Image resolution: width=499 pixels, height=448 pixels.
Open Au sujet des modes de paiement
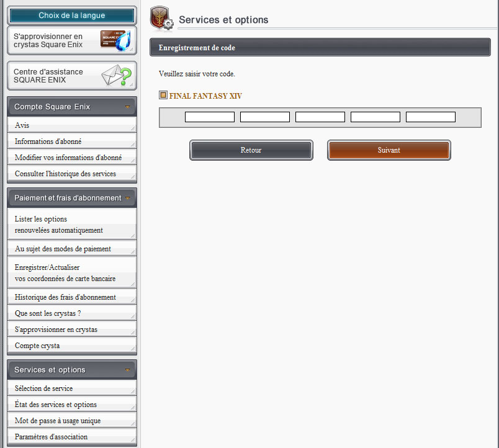(x=72, y=248)
